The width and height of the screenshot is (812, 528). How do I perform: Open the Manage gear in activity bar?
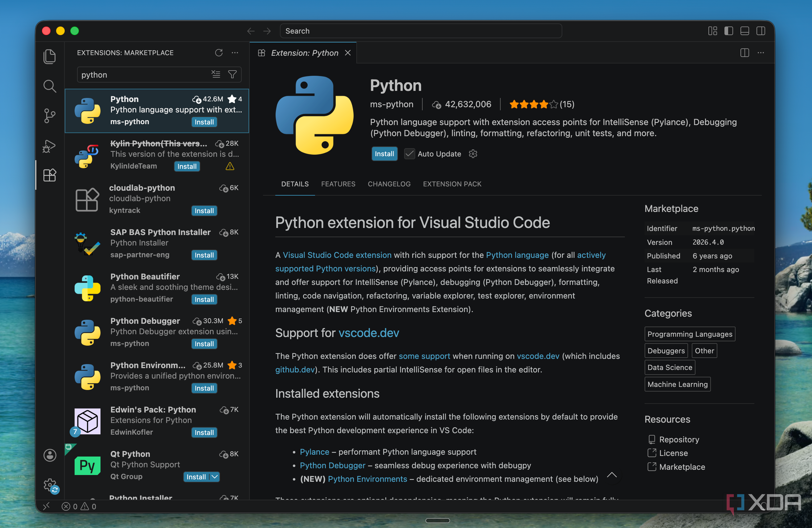click(51, 485)
